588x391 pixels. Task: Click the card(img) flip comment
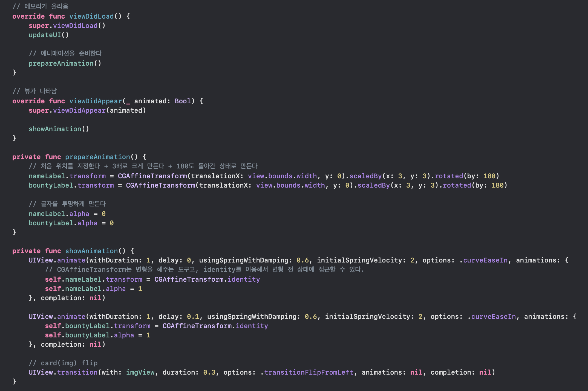[63, 363]
